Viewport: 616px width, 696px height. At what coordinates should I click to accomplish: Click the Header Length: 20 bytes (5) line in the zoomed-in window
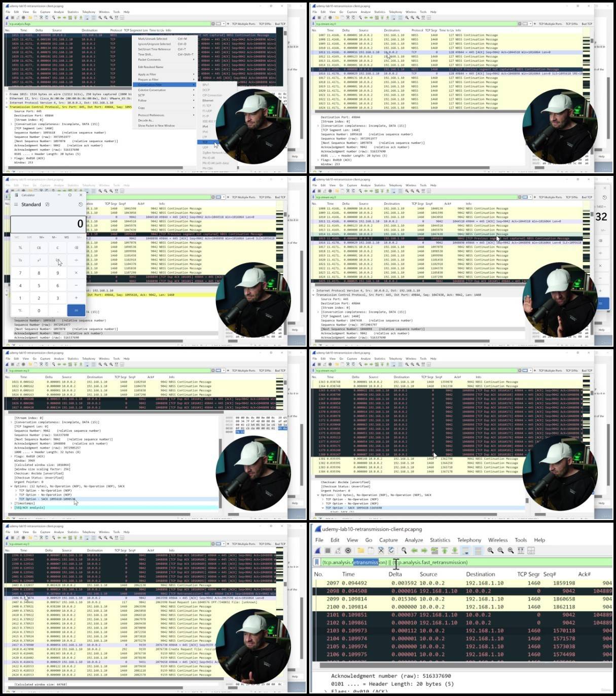pyautogui.click(x=392, y=684)
